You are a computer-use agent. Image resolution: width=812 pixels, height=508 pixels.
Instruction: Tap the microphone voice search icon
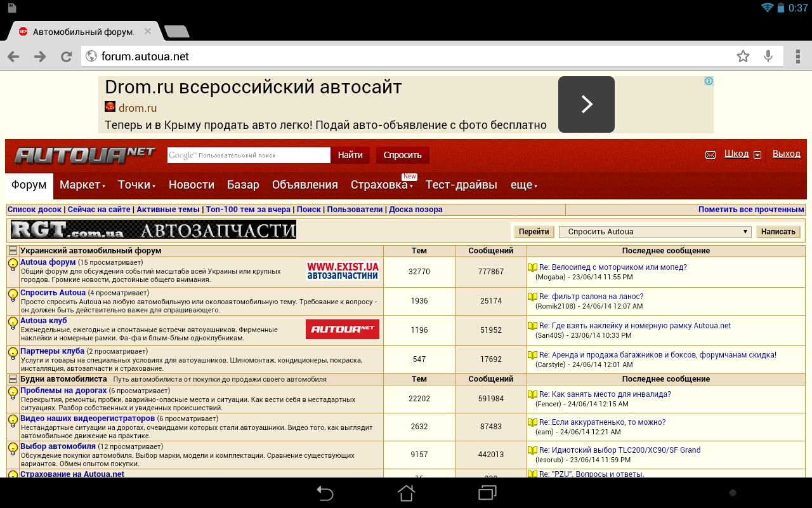coord(768,57)
